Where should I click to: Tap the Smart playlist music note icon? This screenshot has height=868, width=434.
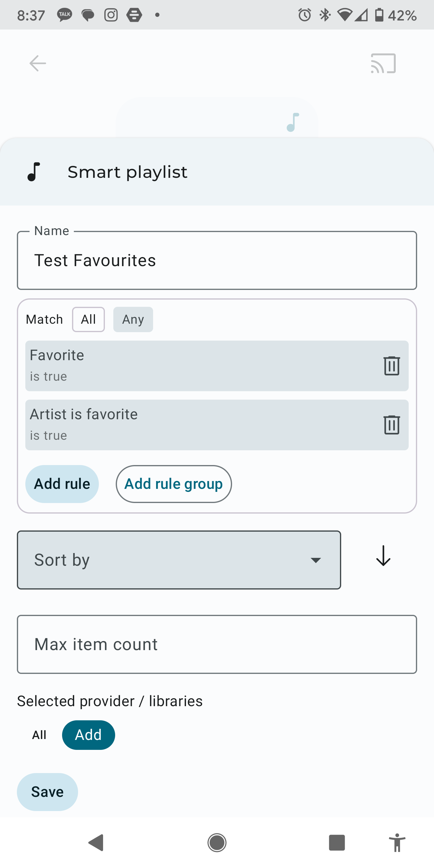(34, 172)
